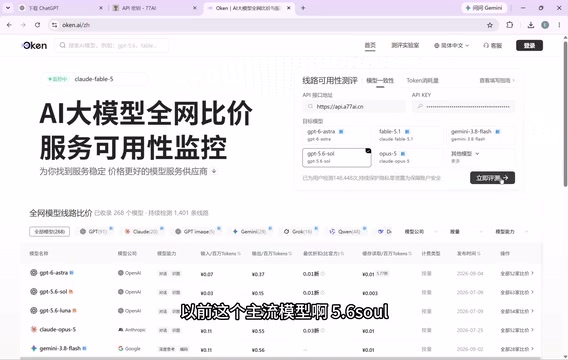Focus the AI model search box
The height and width of the screenshot is (360, 568).
[112, 46]
